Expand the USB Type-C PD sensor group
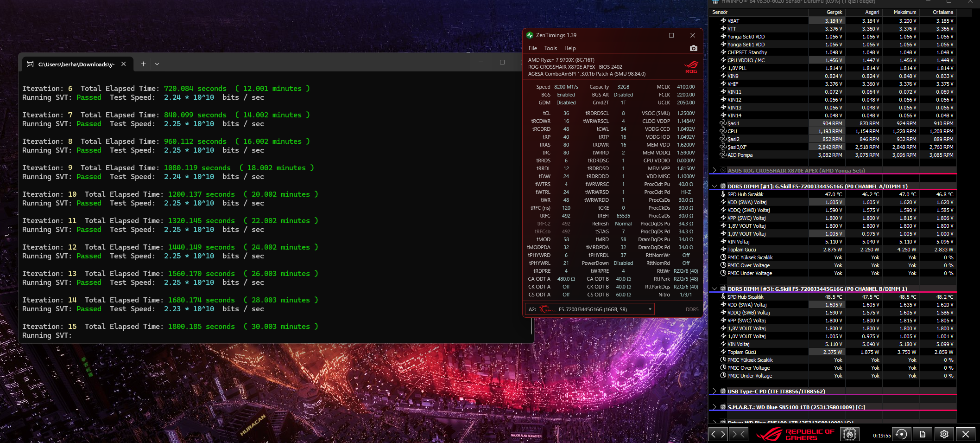This screenshot has height=443, width=980. tap(714, 392)
